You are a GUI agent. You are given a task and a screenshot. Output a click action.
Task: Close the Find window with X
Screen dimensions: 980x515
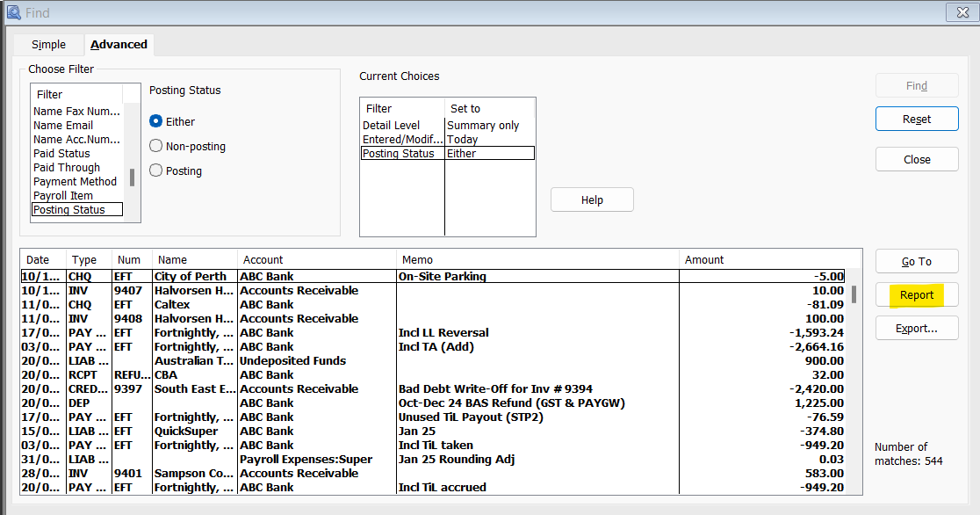click(x=962, y=12)
